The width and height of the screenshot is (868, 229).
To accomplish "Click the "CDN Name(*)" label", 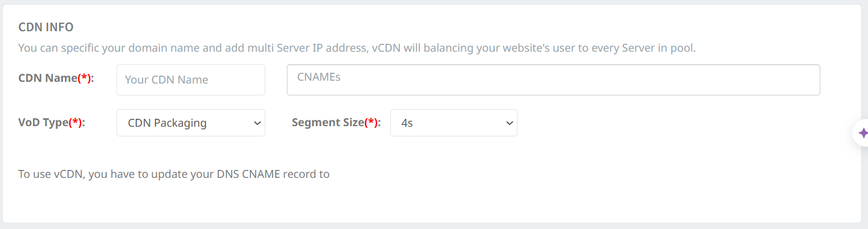I will click(56, 78).
